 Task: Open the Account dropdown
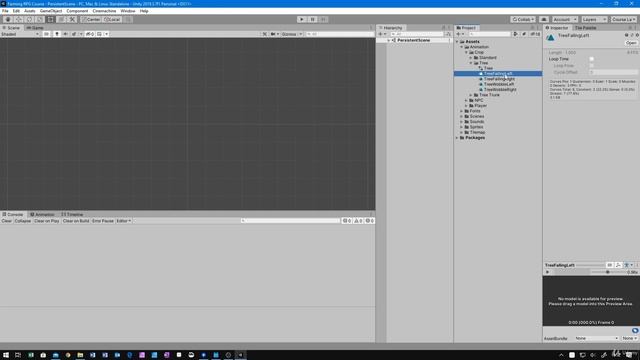click(564, 20)
